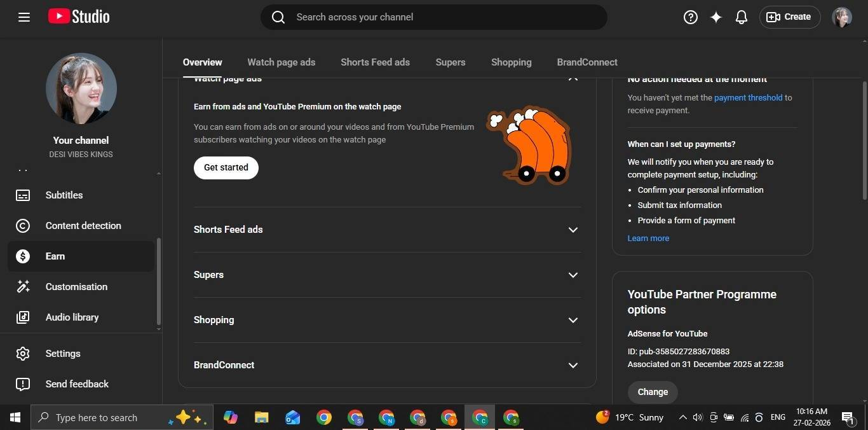Click the account avatar in top bar
The image size is (868, 430).
(841, 17)
